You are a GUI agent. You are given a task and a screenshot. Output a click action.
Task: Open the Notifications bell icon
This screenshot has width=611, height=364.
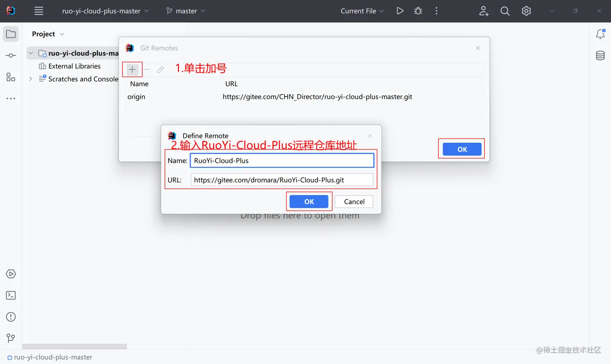click(x=600, y=34)
